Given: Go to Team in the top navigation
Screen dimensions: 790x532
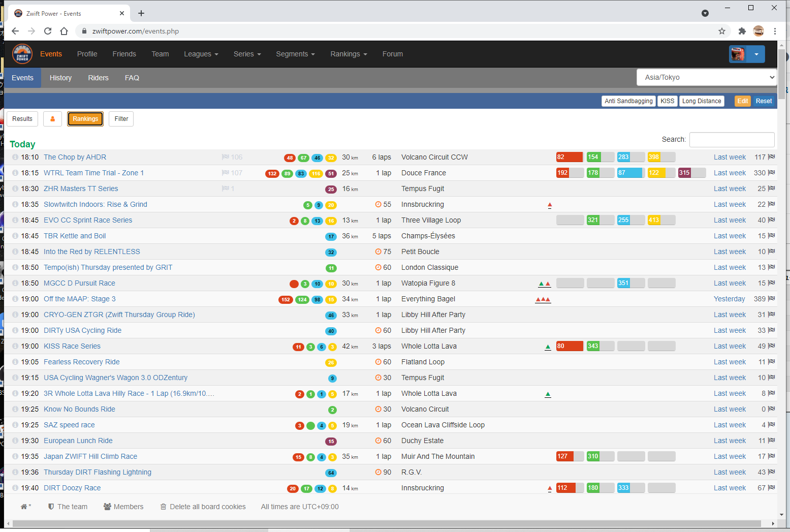Looking at the screenshot, I should (160, 54).
